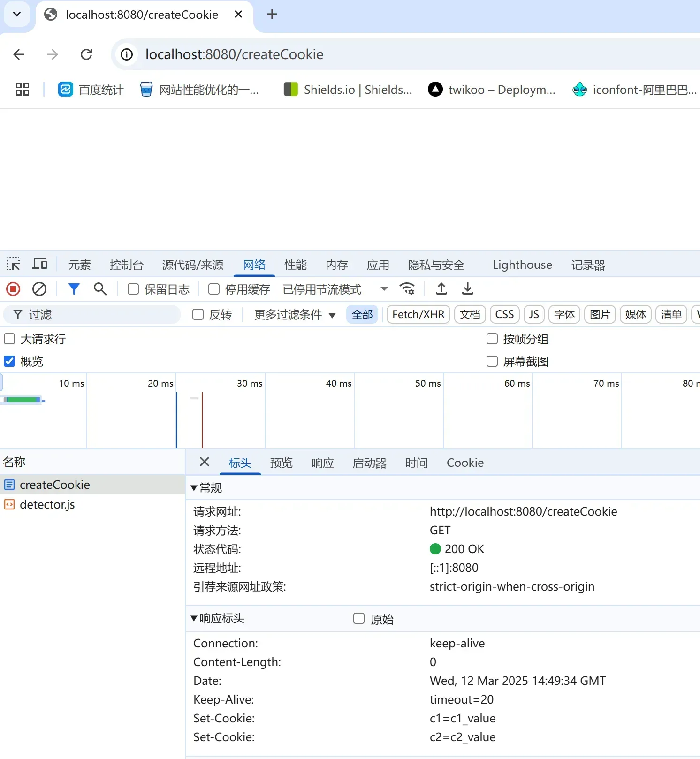Clear the network log with the clear icon
The image size is (700, 759).
click(39, 289)
